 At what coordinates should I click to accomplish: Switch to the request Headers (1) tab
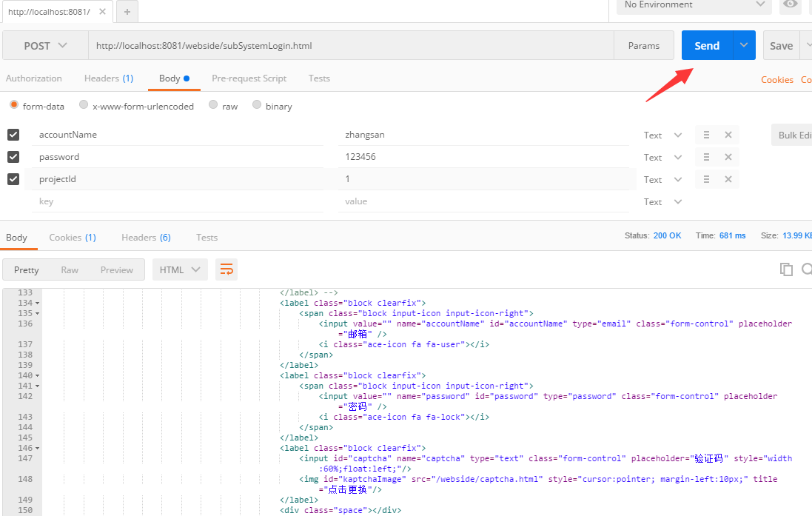click(109, 78)
